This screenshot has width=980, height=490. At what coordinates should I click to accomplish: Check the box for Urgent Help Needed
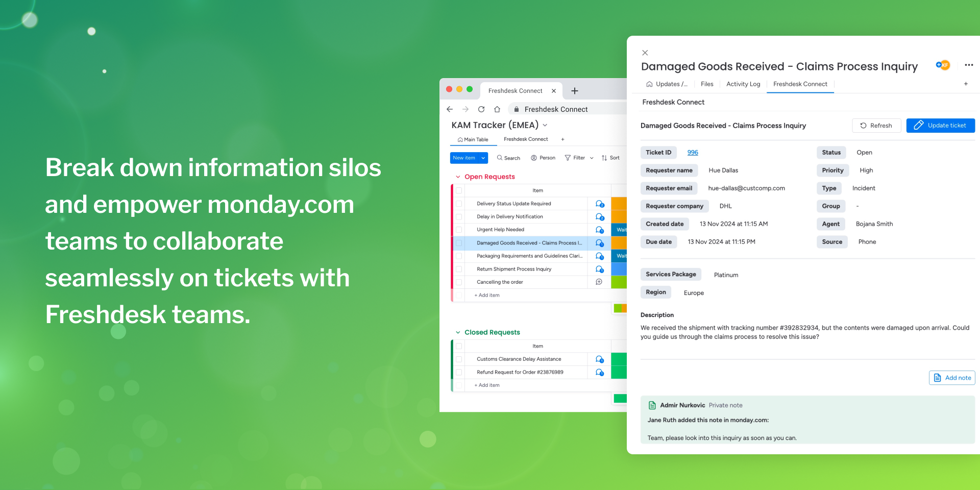459,230
